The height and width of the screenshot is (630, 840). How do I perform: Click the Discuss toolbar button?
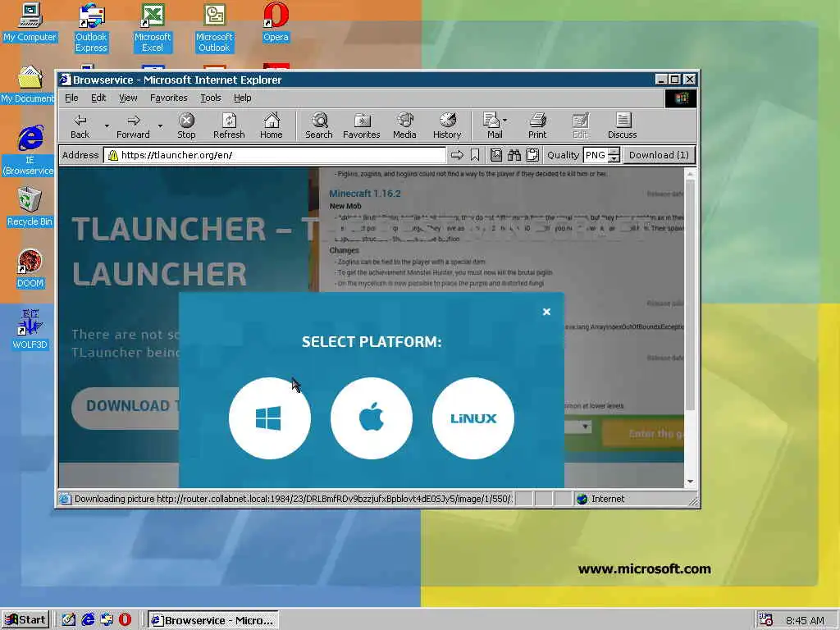623,126
